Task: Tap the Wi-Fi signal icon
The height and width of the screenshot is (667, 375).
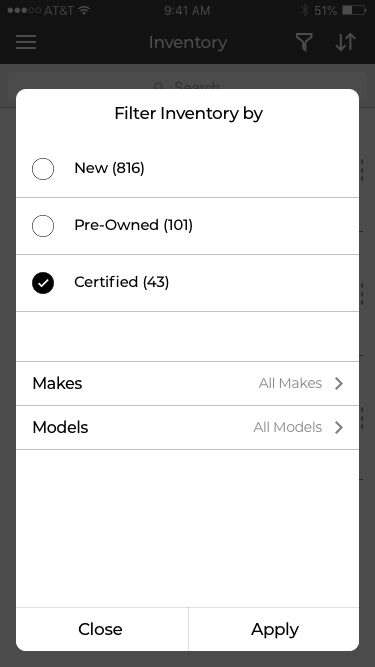Action: (x=84, y=10)
